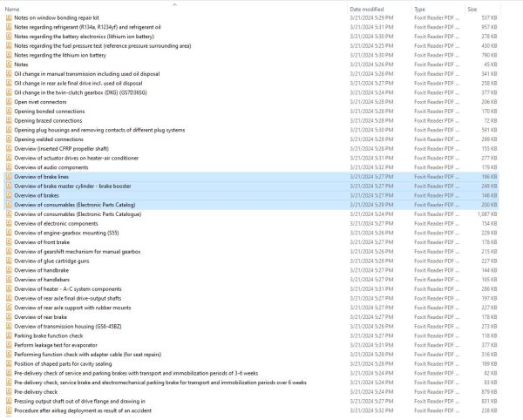This screenshot has width=523, height=420.
Task: Click the sort arrow above the Name column
Action: (x=174, y=4)
